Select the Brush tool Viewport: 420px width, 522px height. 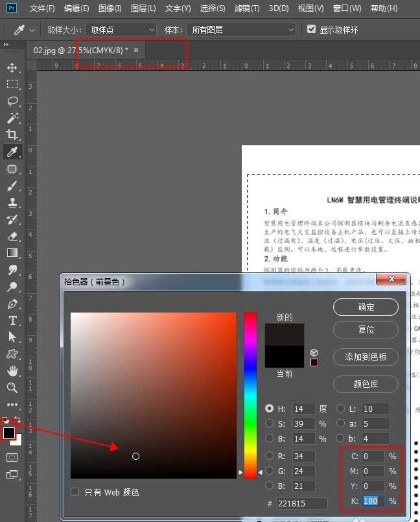coord(12,185)
